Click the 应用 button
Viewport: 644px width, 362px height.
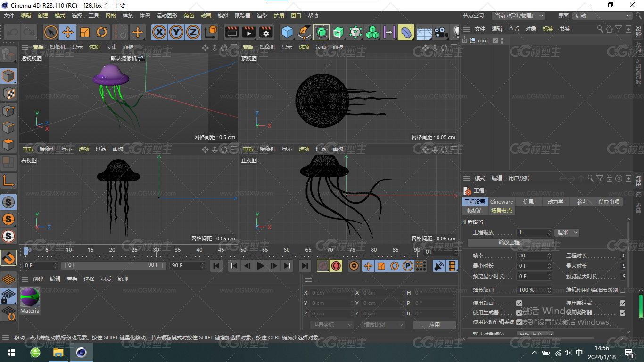(x=434, y=325)
